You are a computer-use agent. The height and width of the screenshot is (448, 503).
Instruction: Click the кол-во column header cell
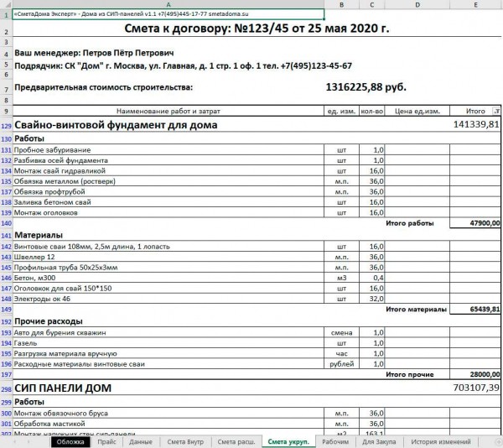tap(371, 111)
